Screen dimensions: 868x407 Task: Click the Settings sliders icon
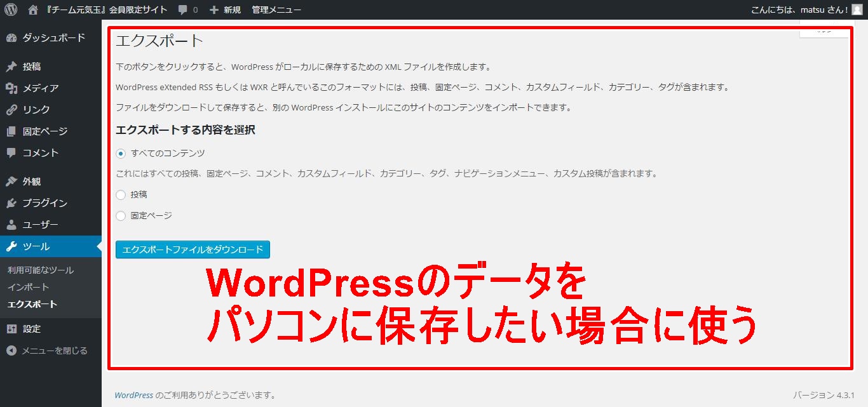click(x=11, y=329)
